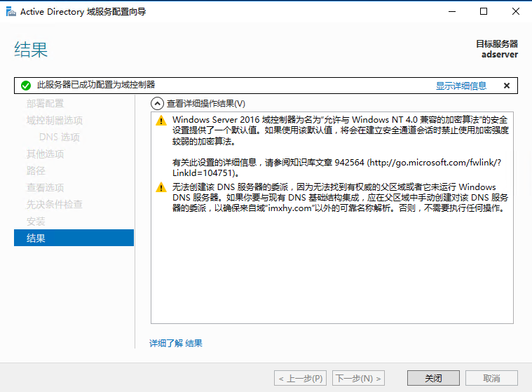Click the DNS delegation warning icon
The image size is (532, 392).
(162, 187)
